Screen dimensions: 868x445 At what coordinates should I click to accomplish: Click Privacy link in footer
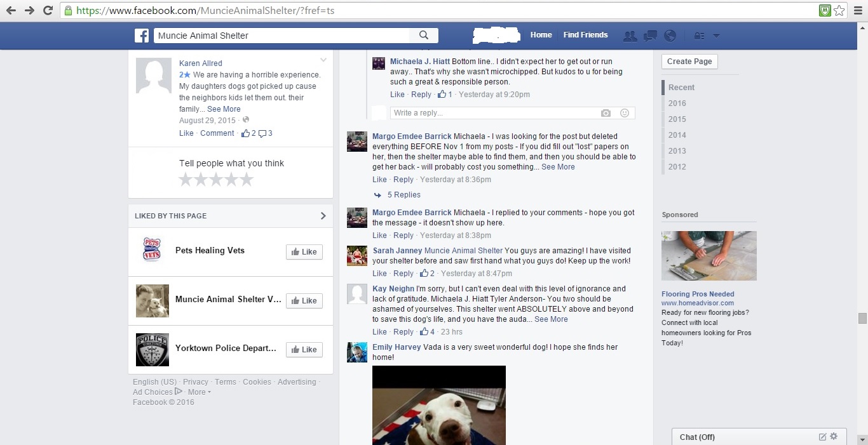click(x=195, y=382)
